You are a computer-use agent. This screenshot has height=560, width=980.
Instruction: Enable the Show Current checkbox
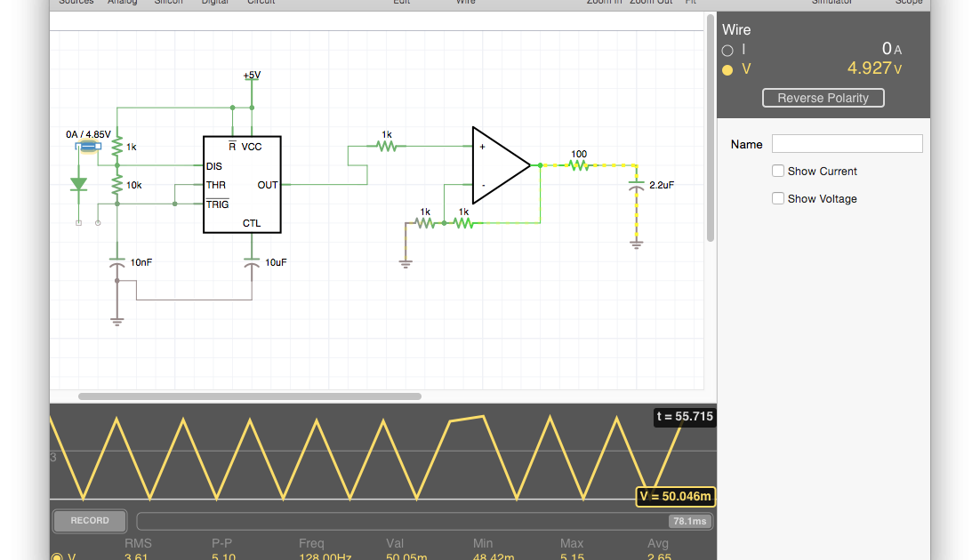click(x=778, y=171)
